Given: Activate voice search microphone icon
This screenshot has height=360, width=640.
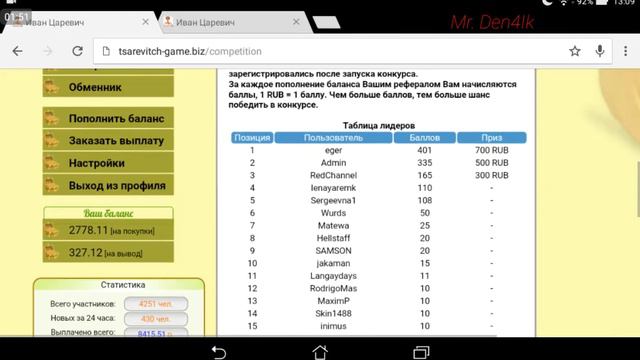Looking at the screenshot, I should click(x=600, y=51).
